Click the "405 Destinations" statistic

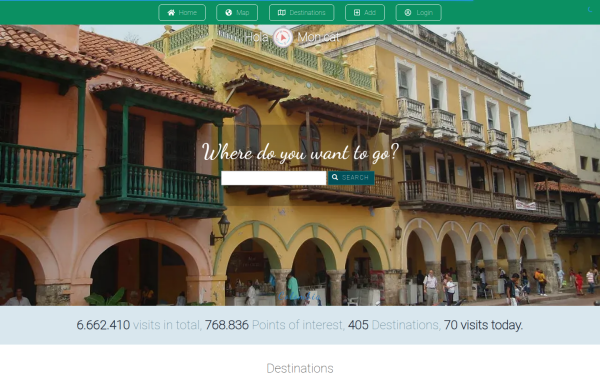pos(394,325)
